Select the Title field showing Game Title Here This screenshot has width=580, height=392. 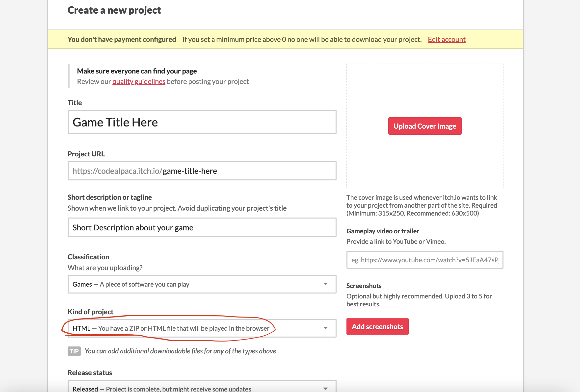tap(202, 122)
